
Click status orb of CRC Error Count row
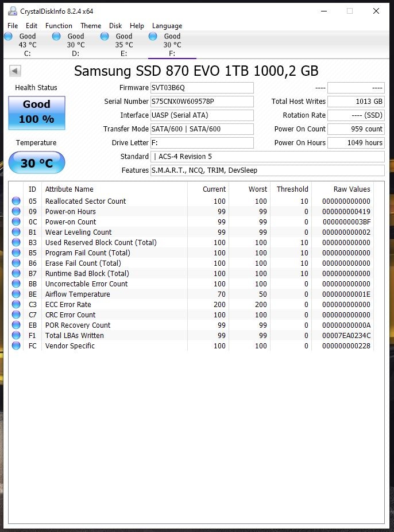point(16,314)
